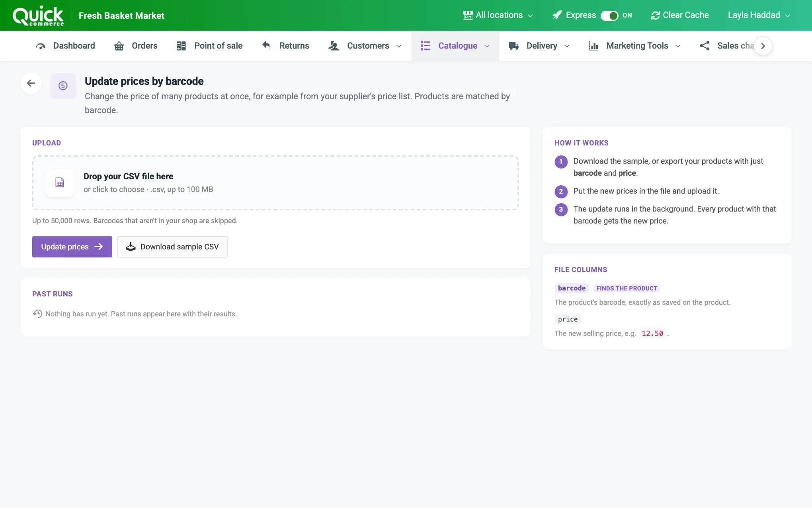
Task: Expand the Layla Haddad user menu
Action: (x=759, y=15)
